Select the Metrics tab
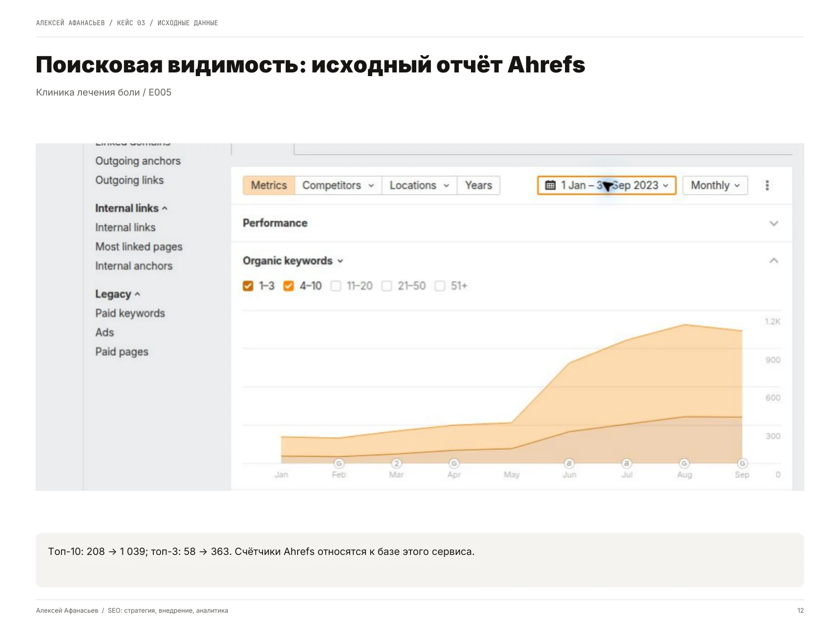 [269, 185]
